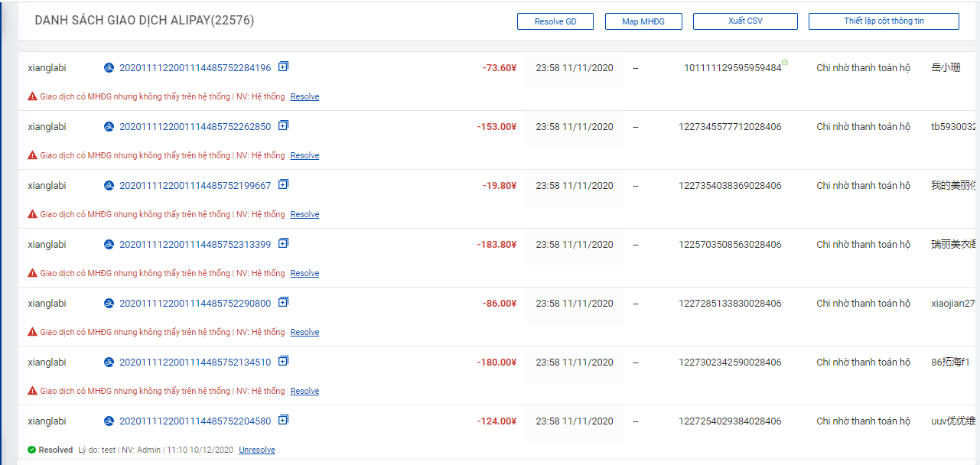Expand details icon for transaction ending 262850
The image size is (980, 465).
point(283,125)
